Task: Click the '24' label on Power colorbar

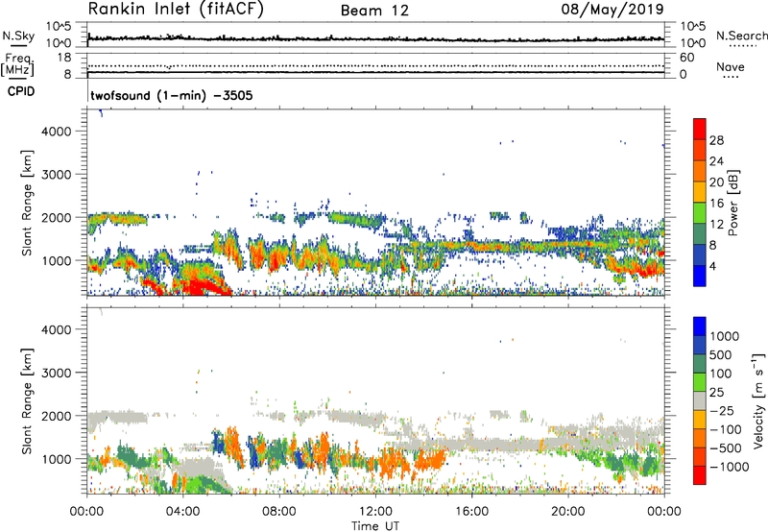Action: click(x=716, y=161)
